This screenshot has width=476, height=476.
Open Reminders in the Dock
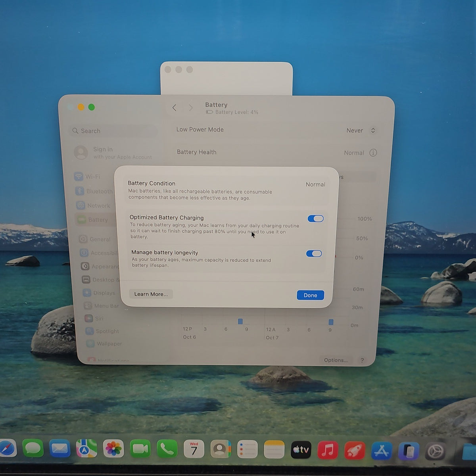pyautogui.click(x=248, y=449)
